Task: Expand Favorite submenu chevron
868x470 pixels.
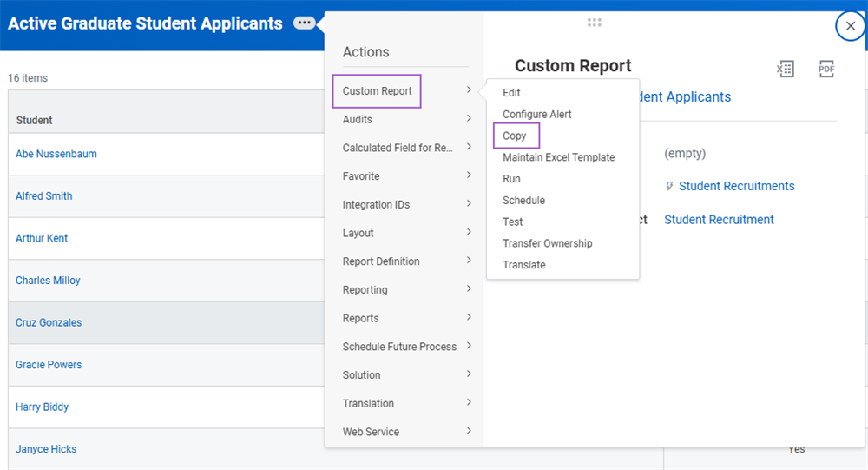Action: [469, 175]
